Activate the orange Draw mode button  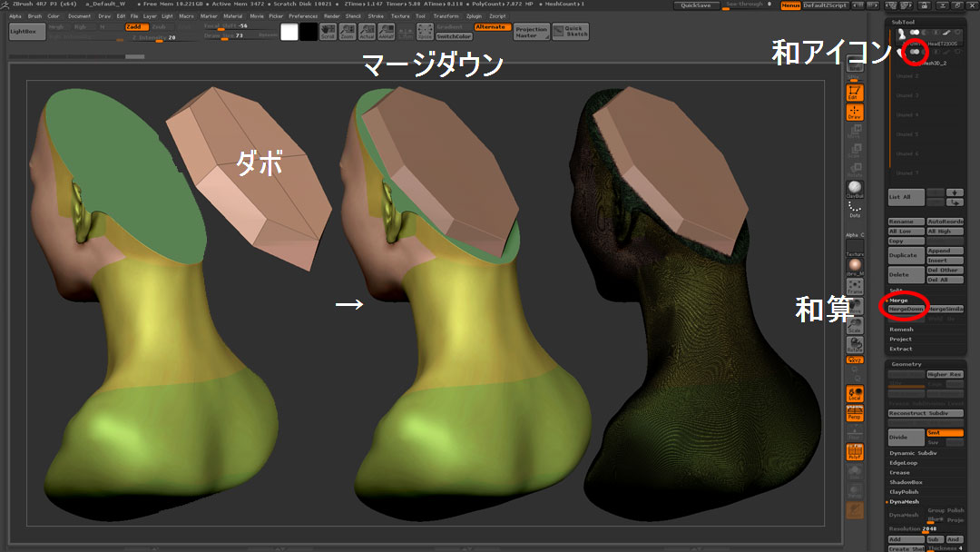pos(855,112)
